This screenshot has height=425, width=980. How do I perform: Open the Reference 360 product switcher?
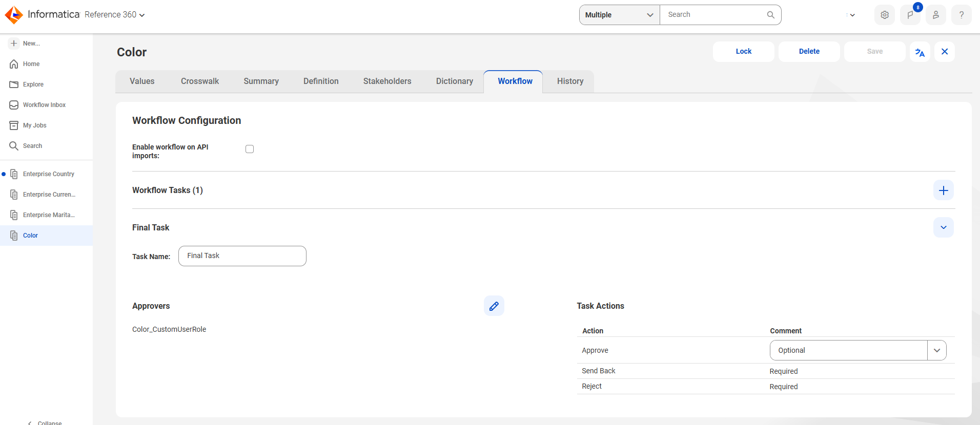click(x=115, y=15)
